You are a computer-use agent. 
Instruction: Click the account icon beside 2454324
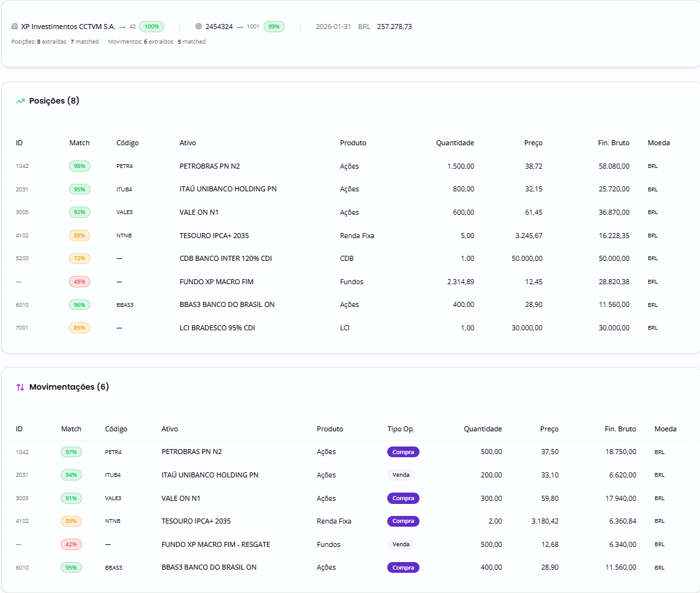(x=198, y=27)
